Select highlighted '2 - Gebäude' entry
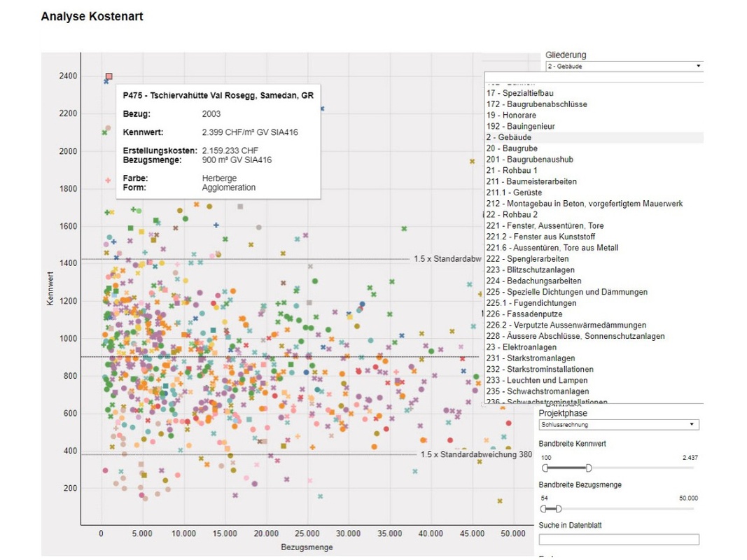The image size is (747, 560). pos(594,137)
